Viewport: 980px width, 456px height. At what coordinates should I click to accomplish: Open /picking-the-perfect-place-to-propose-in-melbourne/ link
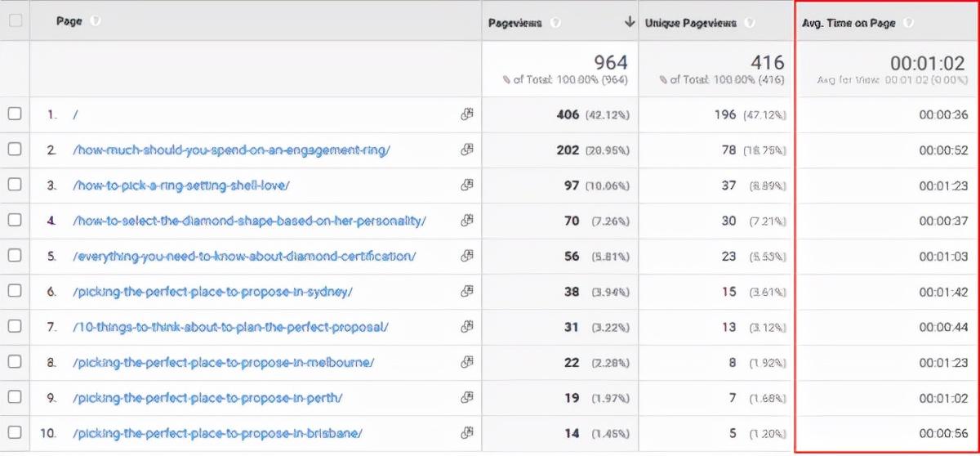[223, 362]
